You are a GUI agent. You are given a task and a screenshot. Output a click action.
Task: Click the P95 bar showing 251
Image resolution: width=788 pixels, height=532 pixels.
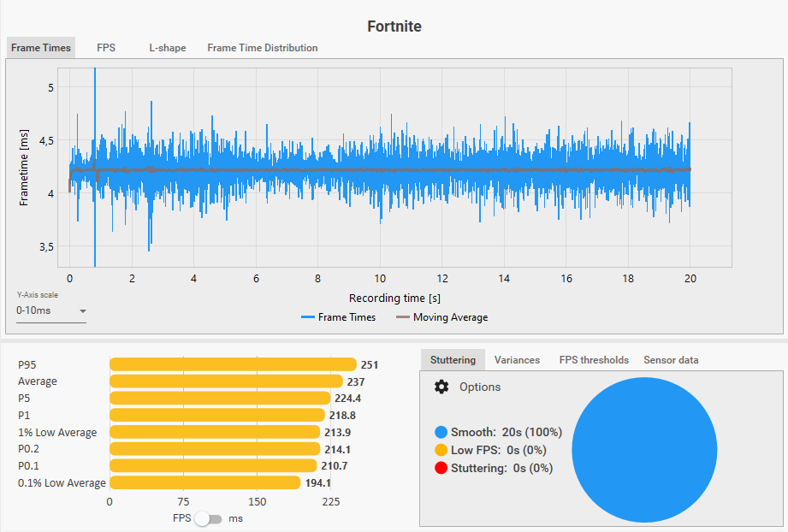click(233, 364)
